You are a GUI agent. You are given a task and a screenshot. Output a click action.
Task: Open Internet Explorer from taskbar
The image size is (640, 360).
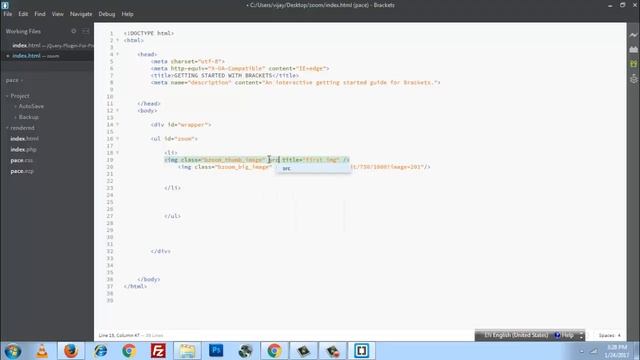coord(100,351)
